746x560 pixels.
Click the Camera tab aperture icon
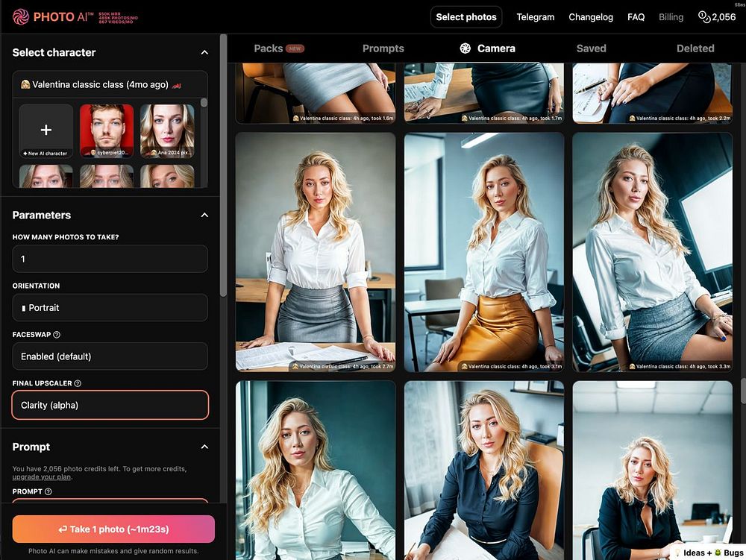pyautogui.click(x=466, y=48)
